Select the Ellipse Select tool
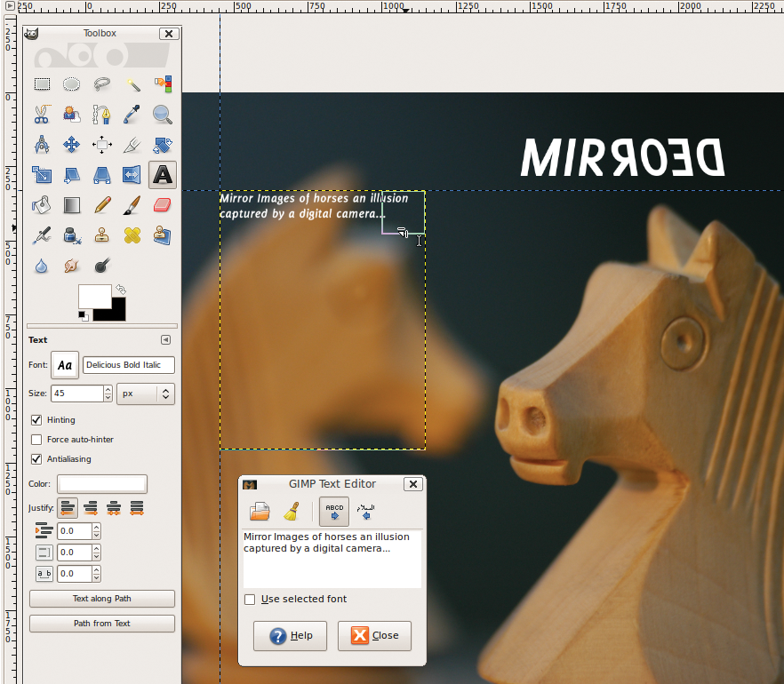The height and width of the screenshot is (684, 784). click(71, 84)
